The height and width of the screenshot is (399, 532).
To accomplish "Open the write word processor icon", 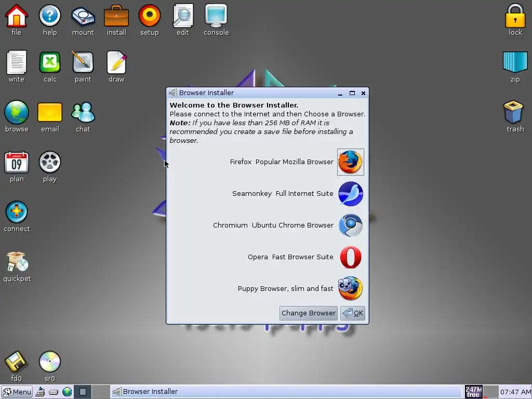I will pos(16,62).
